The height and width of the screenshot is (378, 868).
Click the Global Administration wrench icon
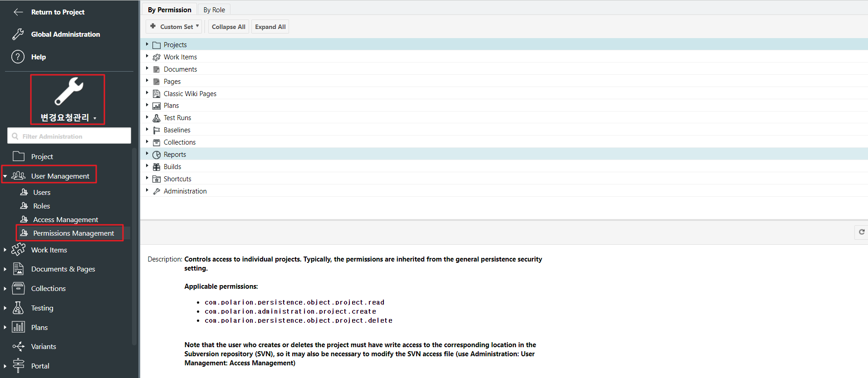coord(18,34)
